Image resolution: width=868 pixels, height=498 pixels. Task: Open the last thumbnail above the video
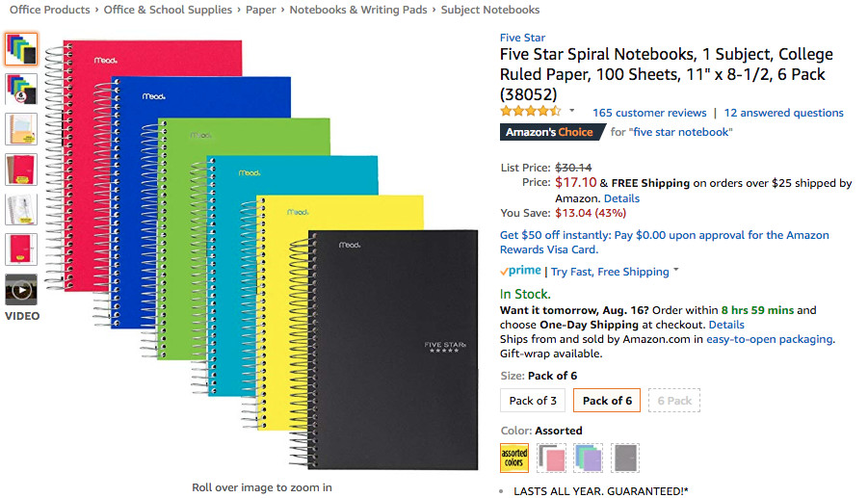tap(21, 249)
